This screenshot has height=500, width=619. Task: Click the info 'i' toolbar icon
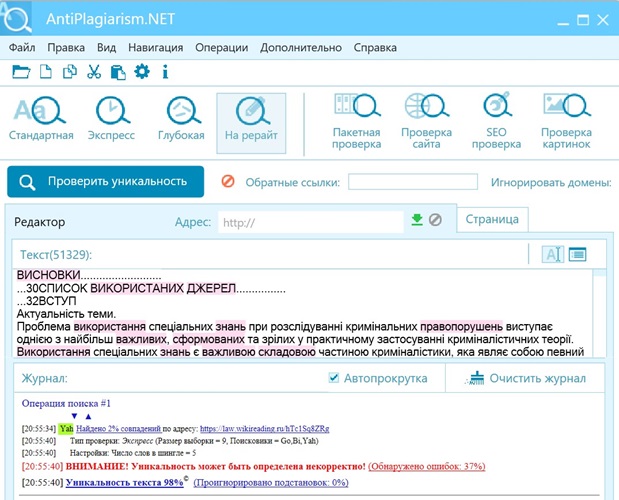tap(165, 72)
